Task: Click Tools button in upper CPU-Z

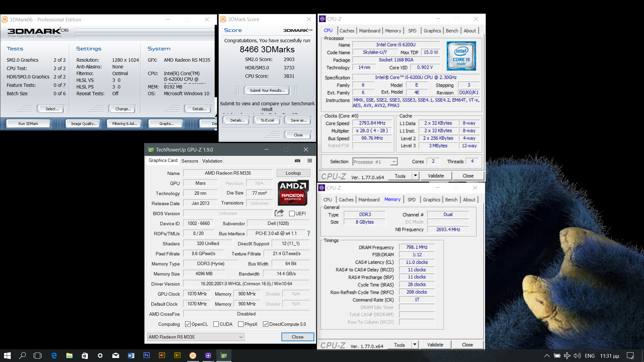Action: coord(400,176)
